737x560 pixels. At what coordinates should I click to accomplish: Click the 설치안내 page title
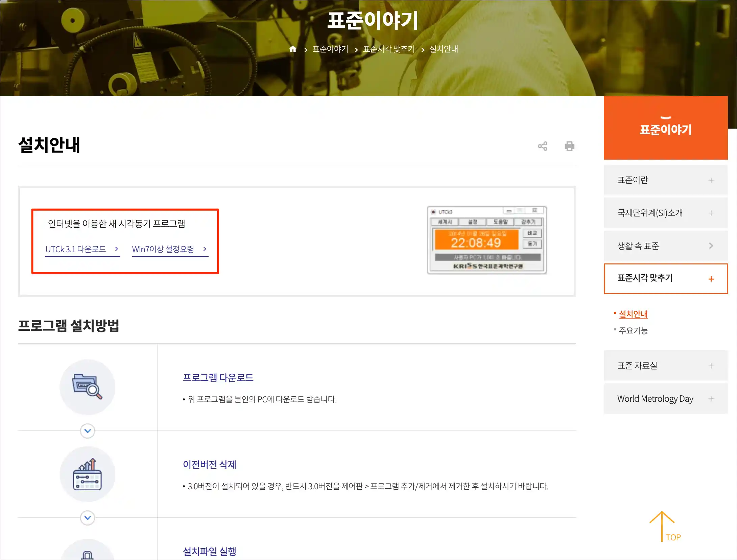(49, 145)
